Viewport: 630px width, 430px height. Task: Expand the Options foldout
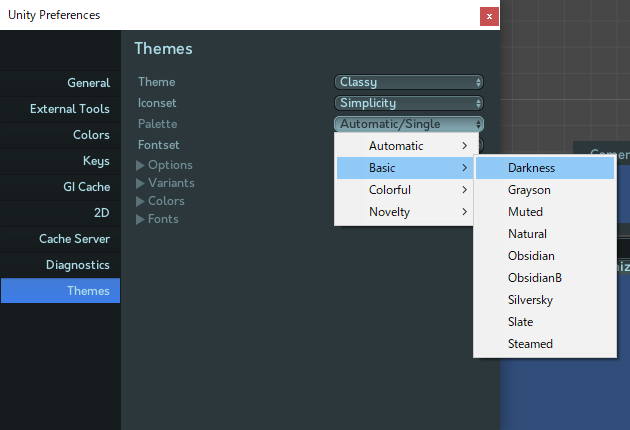point(164,165)
